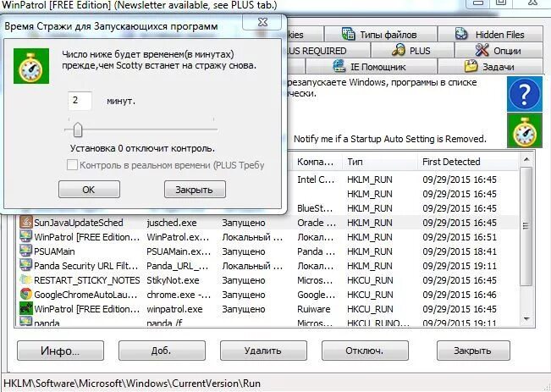Image resolution: width=551 pixels, height=392 pixels.
Task: Click the Scotty dog icon beside winpatrol.exe
Action: pos(25,309)
